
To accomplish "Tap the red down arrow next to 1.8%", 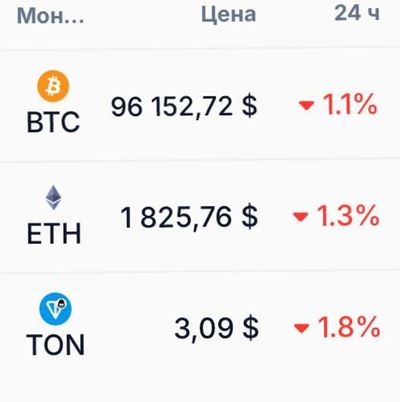I will (302, 328).
